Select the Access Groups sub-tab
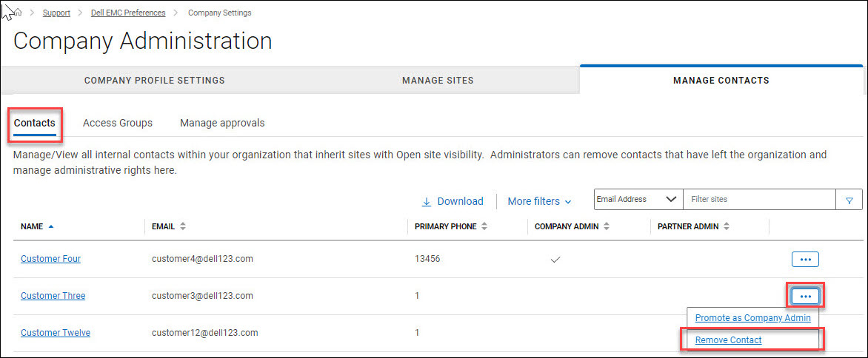Image resolution: width=868 pixels, height=358 pixels. tap(117, 123)
